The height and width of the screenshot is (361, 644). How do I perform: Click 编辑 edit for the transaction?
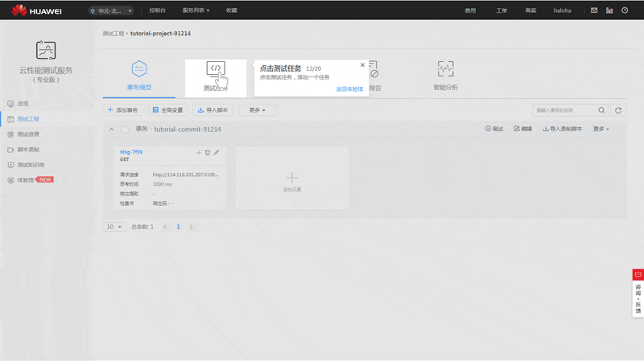(522, 129)
